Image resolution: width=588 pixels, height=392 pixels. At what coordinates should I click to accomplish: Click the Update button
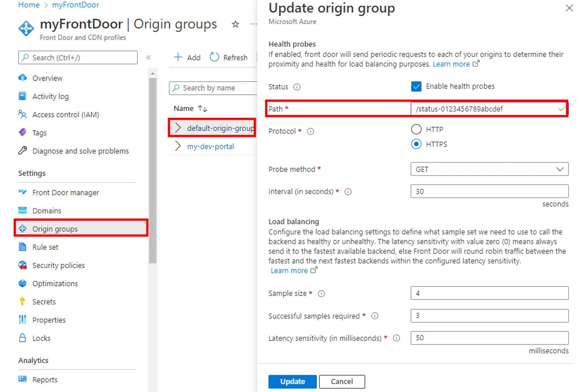[x=292, y=382]
